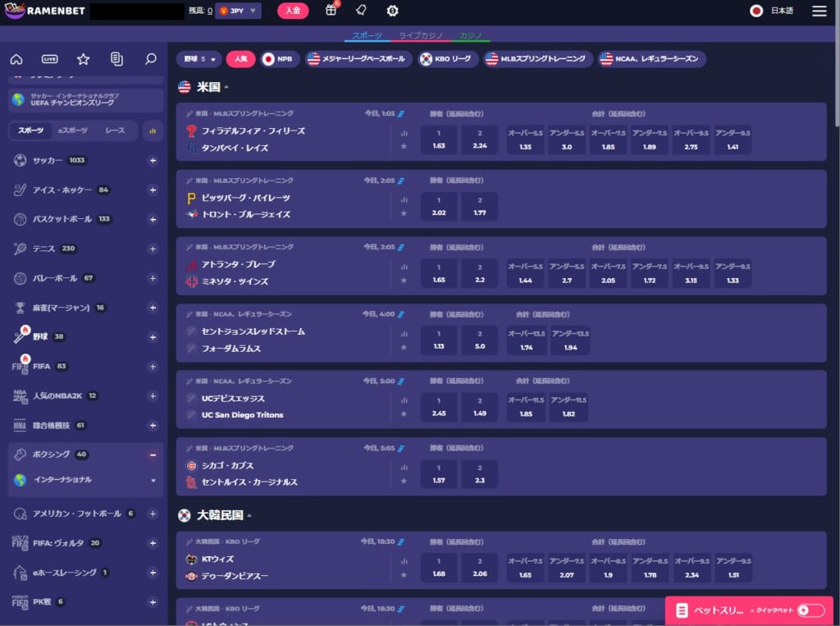Open the LIVE events icon
Viewport: 840px width, 626px height.
point(50,59)
